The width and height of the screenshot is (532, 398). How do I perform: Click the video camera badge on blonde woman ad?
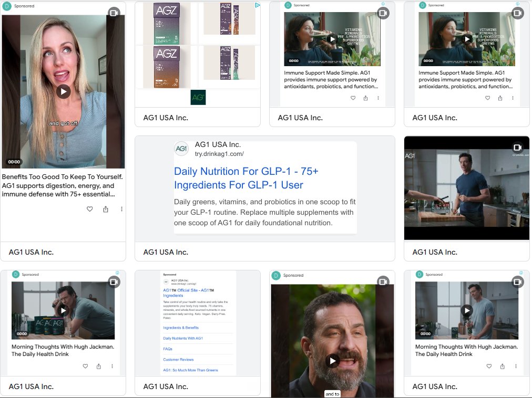click(114, 13)
